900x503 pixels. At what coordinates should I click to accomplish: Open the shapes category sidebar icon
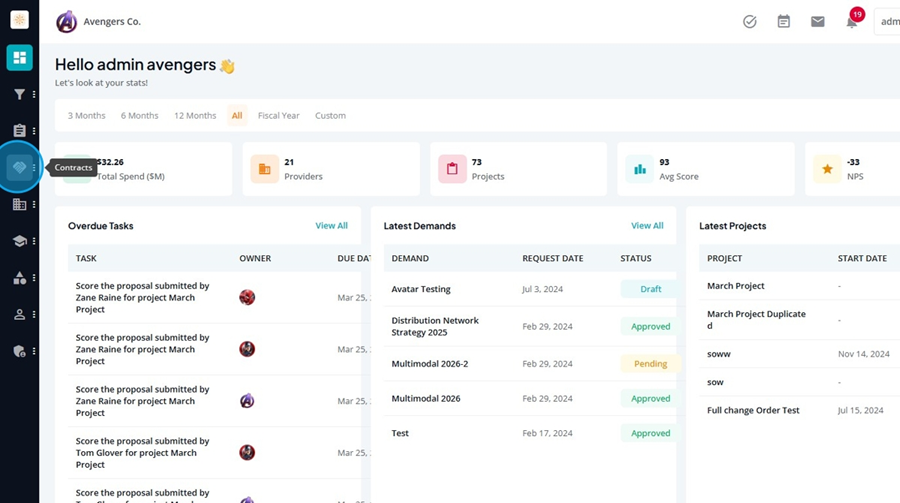(x=20, y=278)
